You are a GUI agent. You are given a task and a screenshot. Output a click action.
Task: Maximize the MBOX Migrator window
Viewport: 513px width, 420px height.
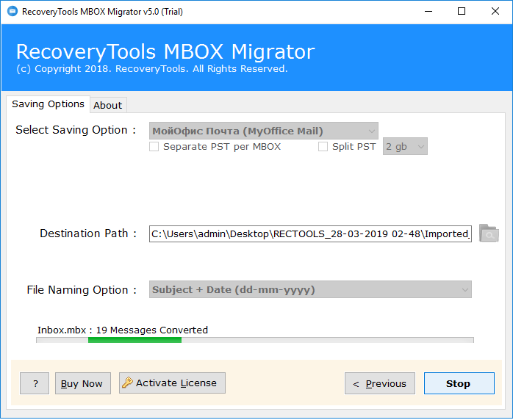pyautogui.click(x=462, y=12)
